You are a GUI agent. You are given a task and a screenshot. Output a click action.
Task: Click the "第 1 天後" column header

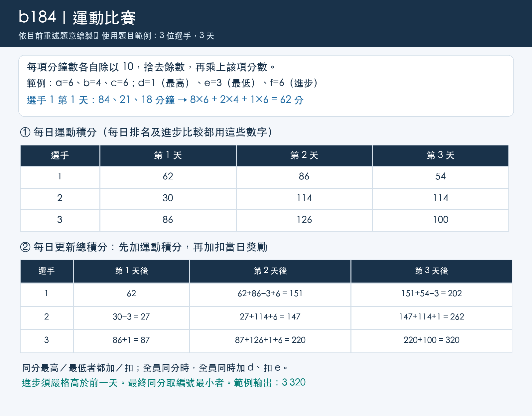coord(131,271)
